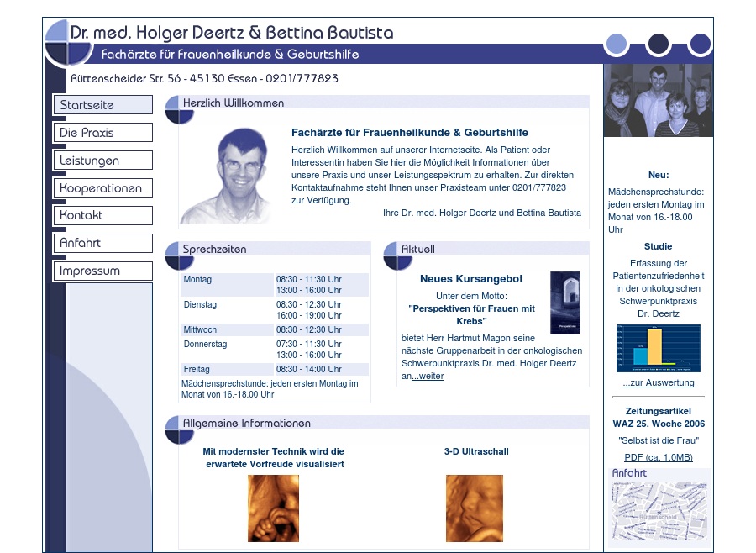Image resolution: width=756 pixels, height=553 pixels.
Task: Click the practice team photo
Action: point(658,101)
